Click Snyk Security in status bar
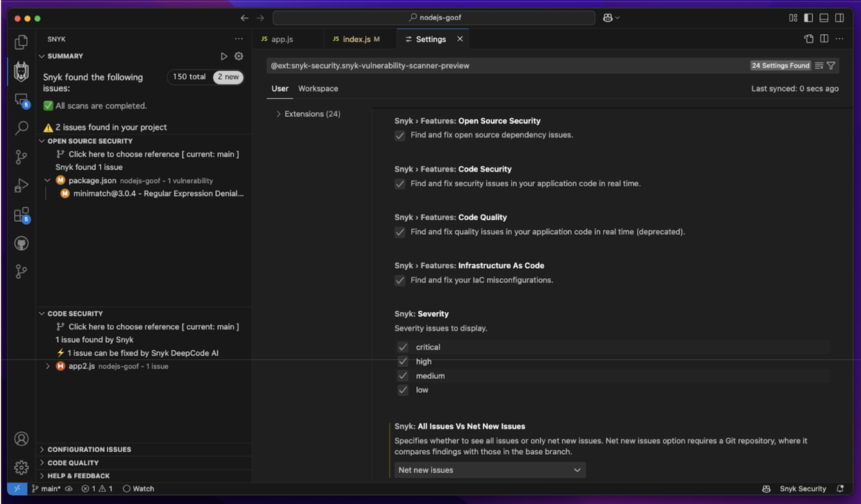 (x=802, y=489)
